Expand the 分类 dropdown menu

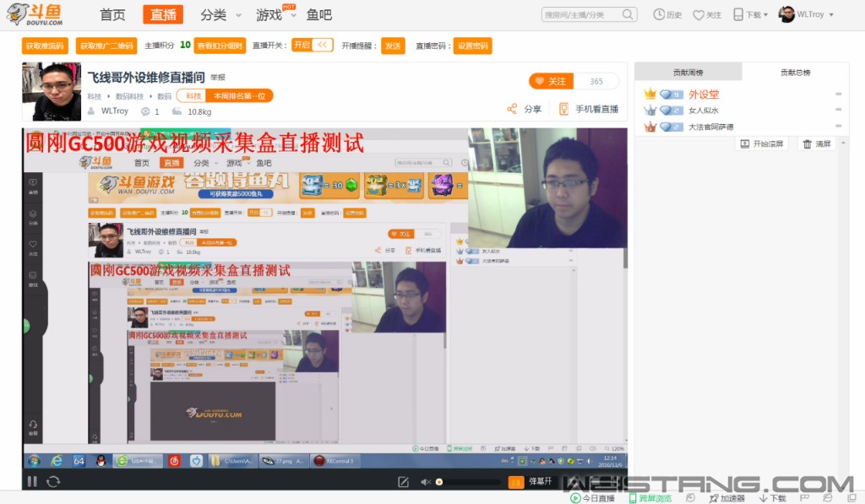(220, 15)
